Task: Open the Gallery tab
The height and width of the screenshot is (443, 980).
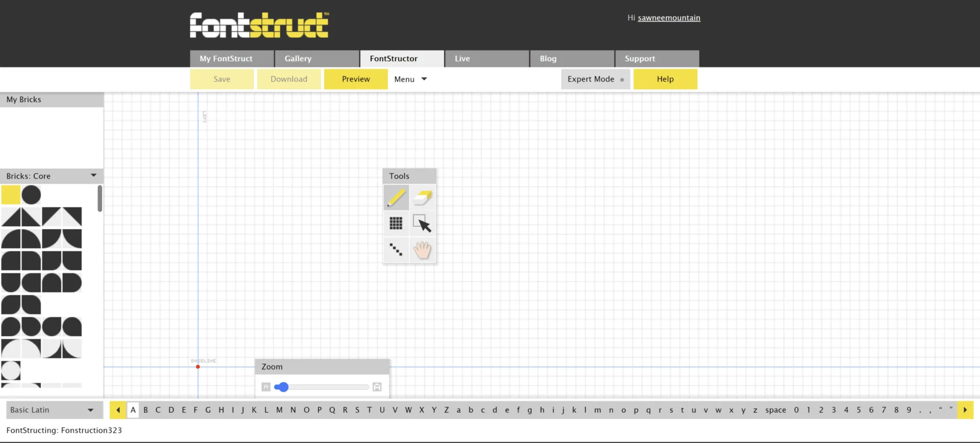Action: [x=316, y=59]
